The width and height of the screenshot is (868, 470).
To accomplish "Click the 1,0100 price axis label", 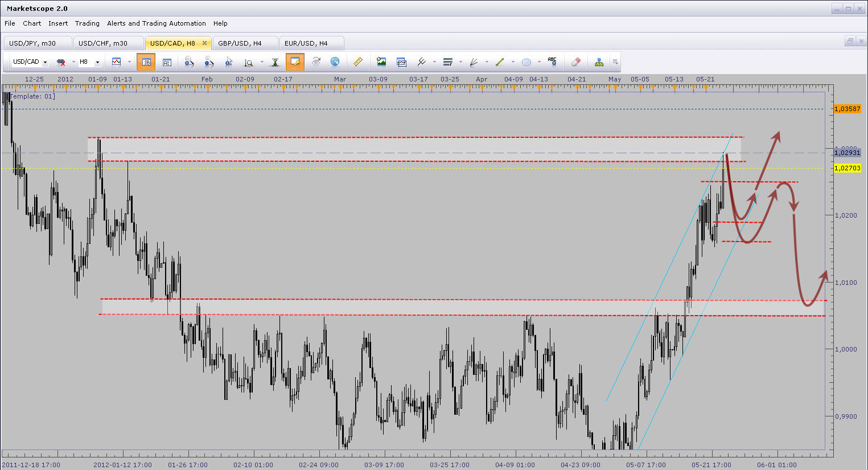I will point(846,283).
